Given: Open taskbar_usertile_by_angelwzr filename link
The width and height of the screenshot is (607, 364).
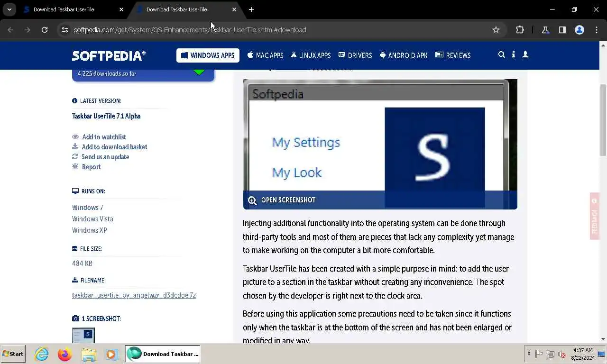Looking at the screenshot, I should click(134, 295).
